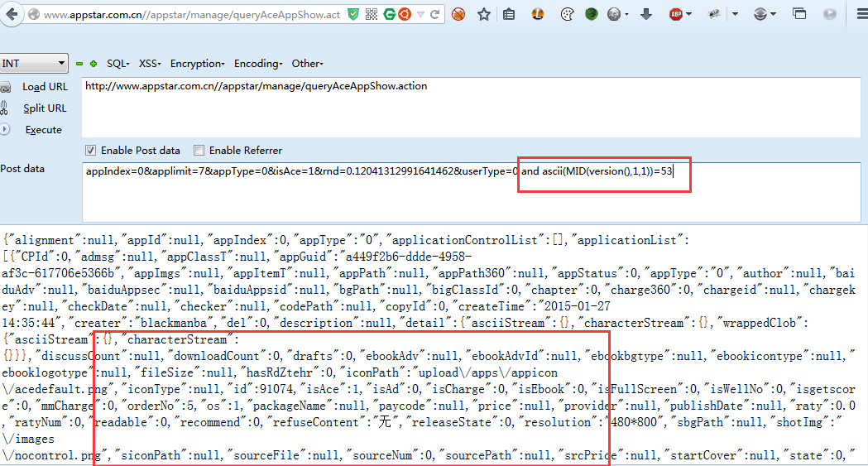Open the browser hamburger menu
Screen dimensions: 868x466
point(861,14)
